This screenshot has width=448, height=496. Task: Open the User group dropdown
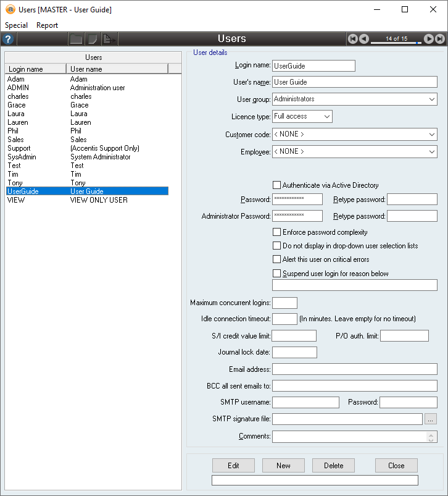click(x=431, y=99)
